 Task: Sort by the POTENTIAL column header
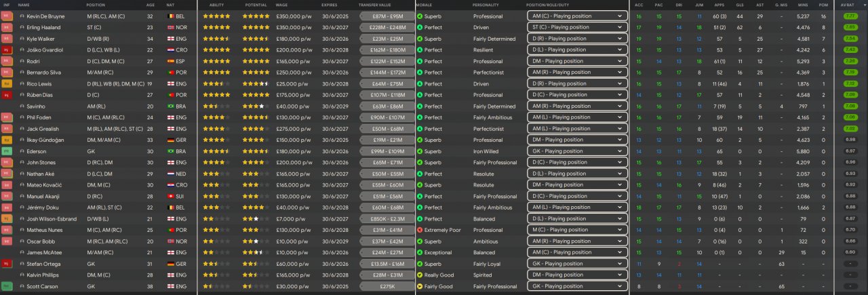256,5
